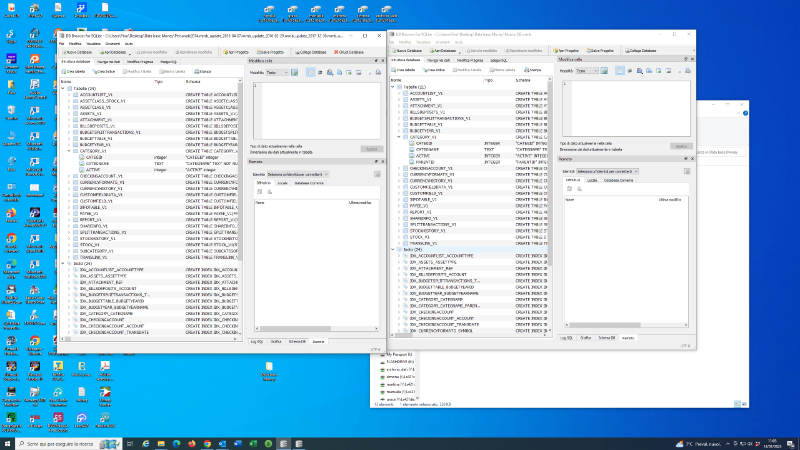Select PARENTID column row in right window

tap(469, 162)
